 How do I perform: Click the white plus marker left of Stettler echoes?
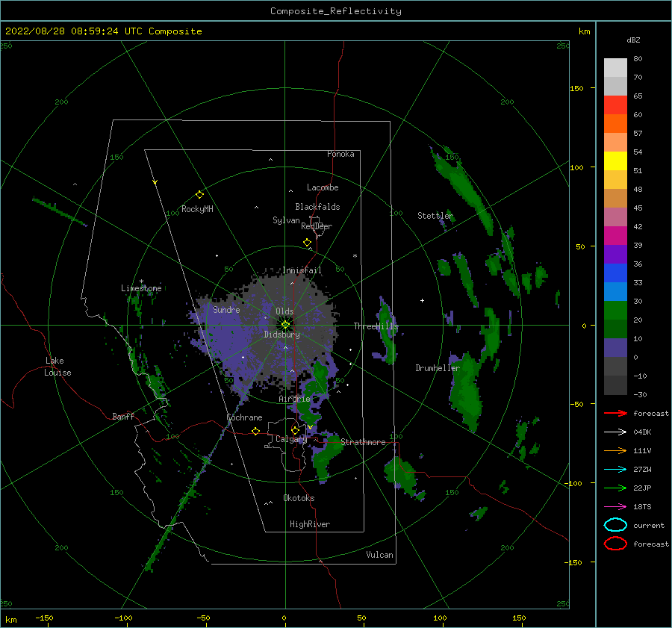(422, 300)
